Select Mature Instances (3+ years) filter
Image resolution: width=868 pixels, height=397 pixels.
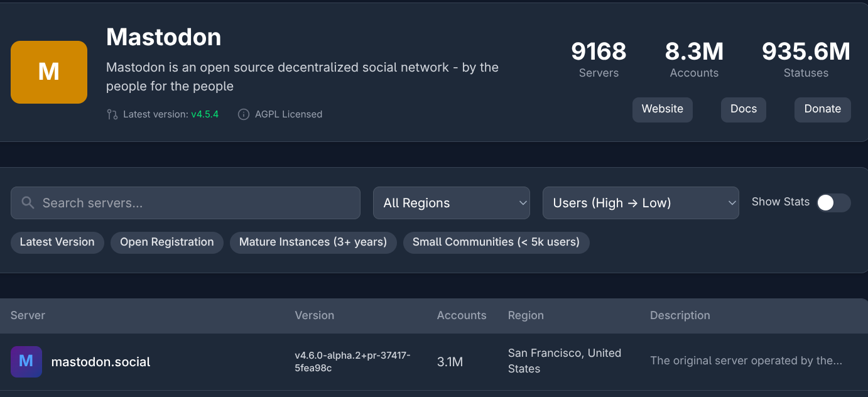tap(313, 242)
